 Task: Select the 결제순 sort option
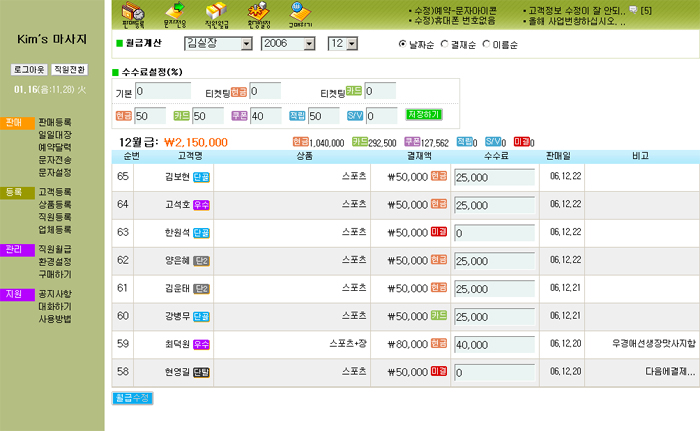pyautogui.click(x=445, y=44)
